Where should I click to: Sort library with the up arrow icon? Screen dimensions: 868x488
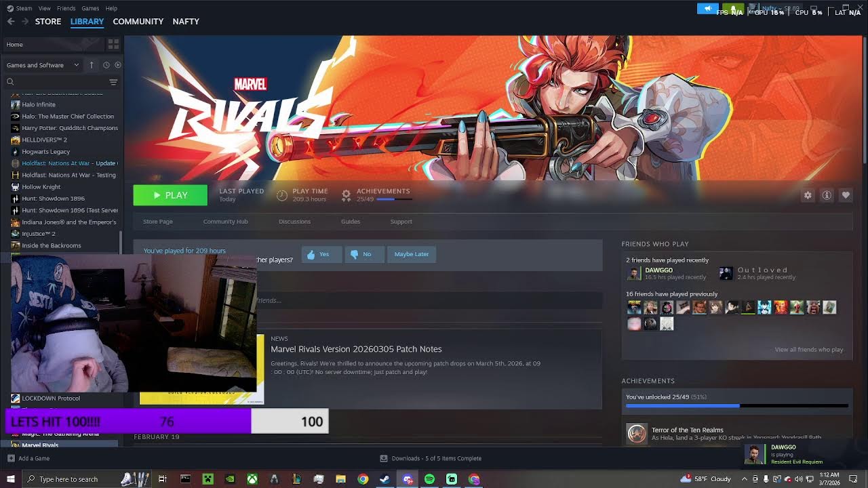[x=92, y=65]
